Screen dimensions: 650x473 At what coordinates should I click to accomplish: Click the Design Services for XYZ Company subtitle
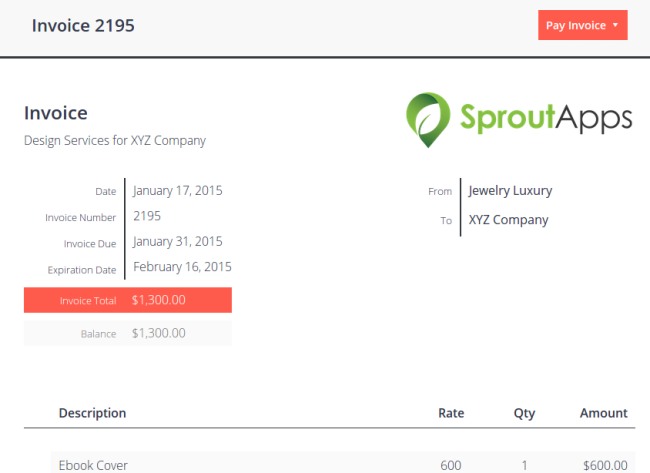[x=115, y=141]
